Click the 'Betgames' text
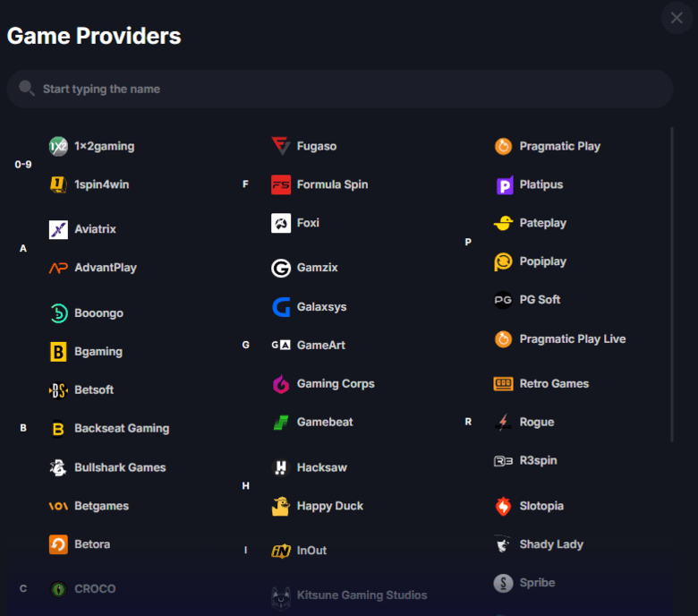Screen dimensions: 698x616 pos(101,507)
